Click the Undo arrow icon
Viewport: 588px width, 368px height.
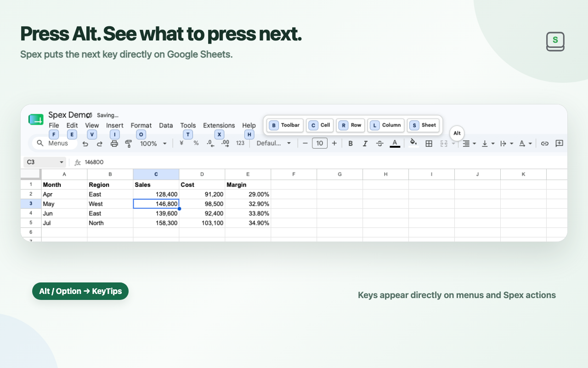[85, 144]
